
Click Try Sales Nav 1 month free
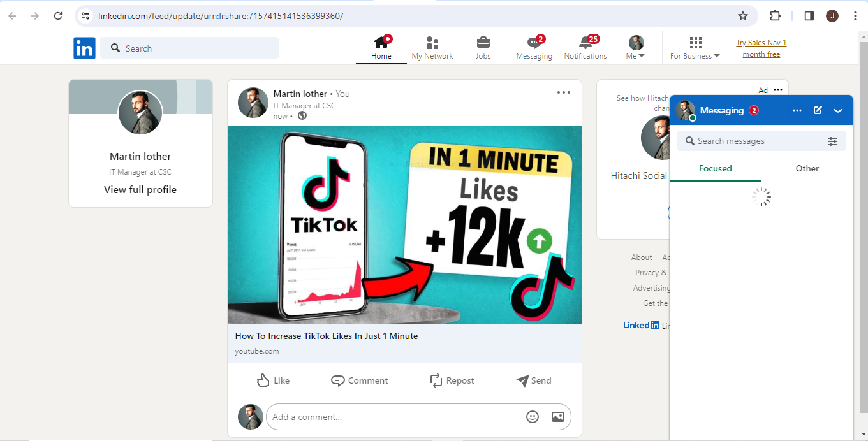[x=761, y=48]
